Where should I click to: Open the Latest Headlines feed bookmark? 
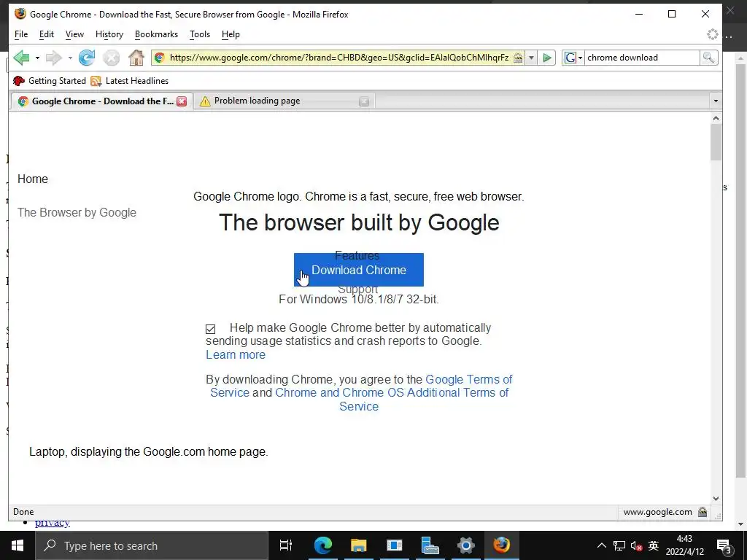tap(130, 81)
